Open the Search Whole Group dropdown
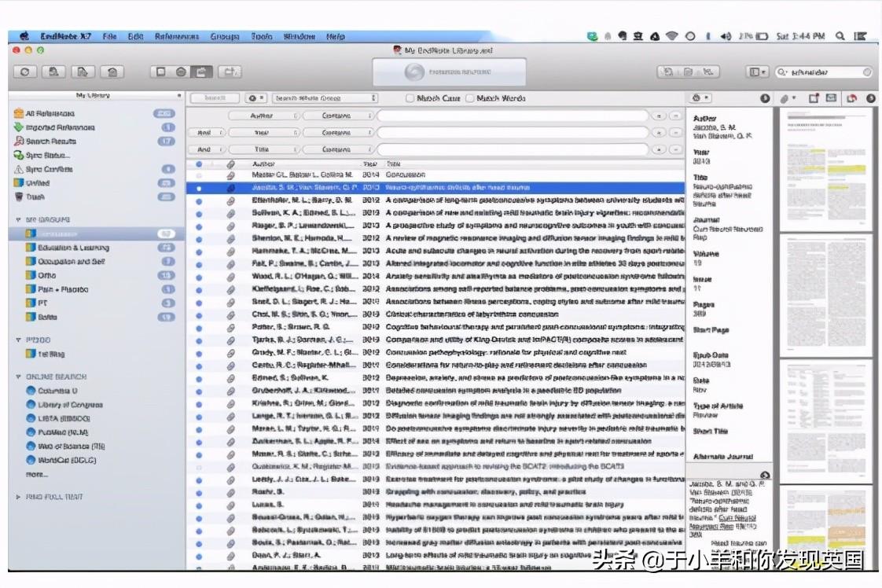This screenshot has width=882, height=588. (x=325, y=98)
